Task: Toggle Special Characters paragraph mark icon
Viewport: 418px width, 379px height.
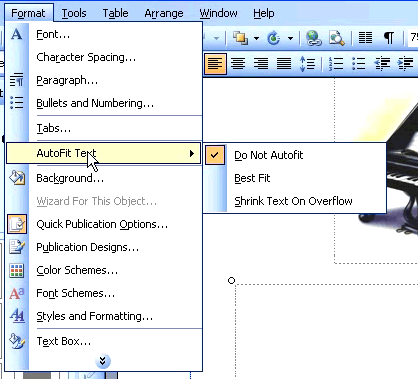Action: [389, 38]
